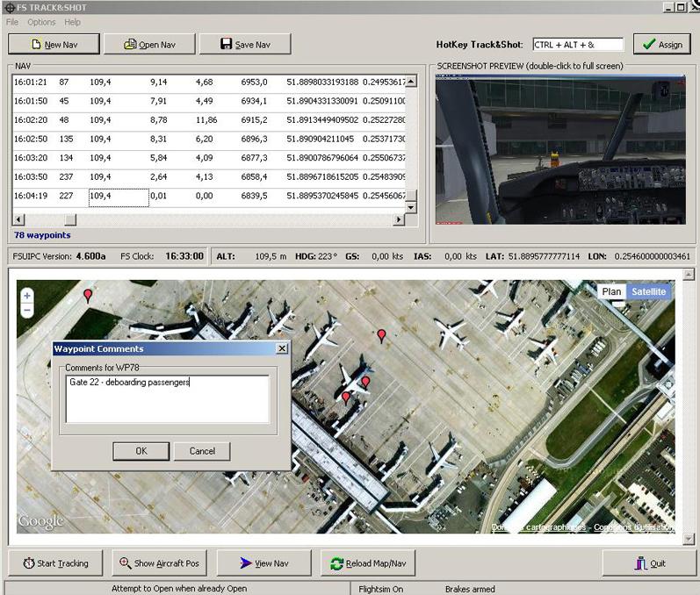Open a nav file with Open Nav
Viewport: 700px width, 595px height.
click(x=149, y=44)
